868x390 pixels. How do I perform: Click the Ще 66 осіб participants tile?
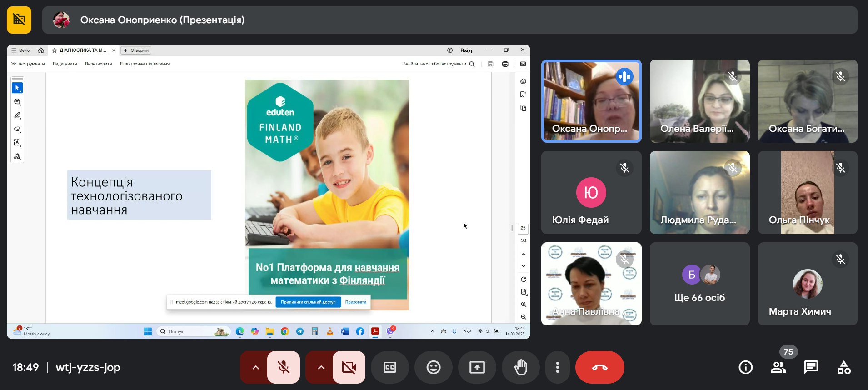[x=700, y=284]
